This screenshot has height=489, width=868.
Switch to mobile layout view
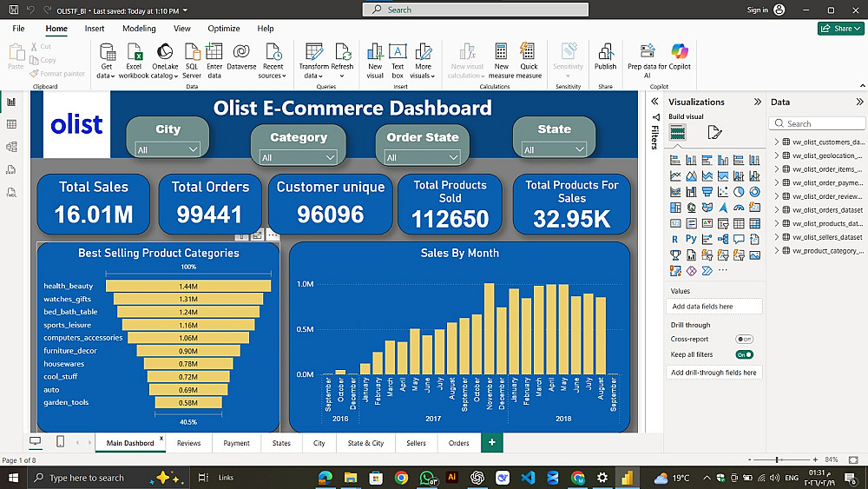61,441
